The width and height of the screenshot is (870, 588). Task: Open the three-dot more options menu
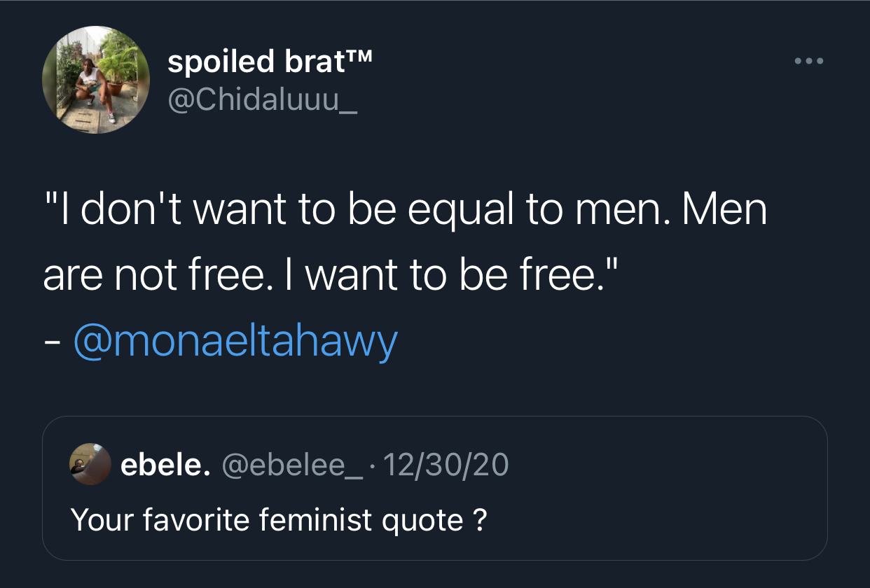coord(810,61)
